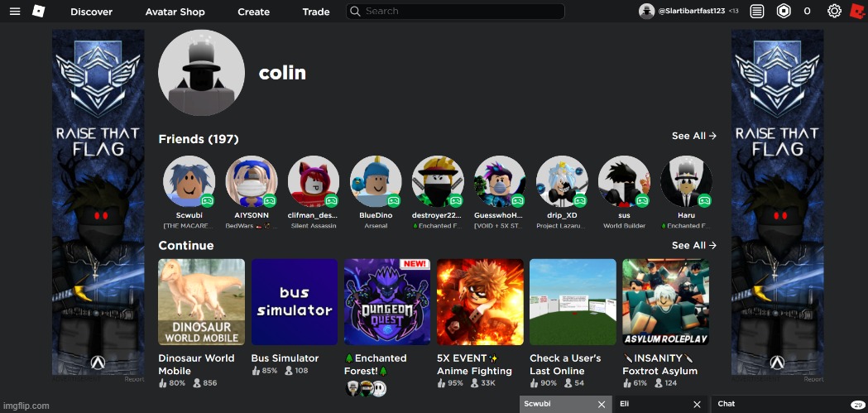Image resolution: width=868 pixels, height=413 pixels.
Task: Click clifman_des... green in-game status icon
Action: coord(332,200)
